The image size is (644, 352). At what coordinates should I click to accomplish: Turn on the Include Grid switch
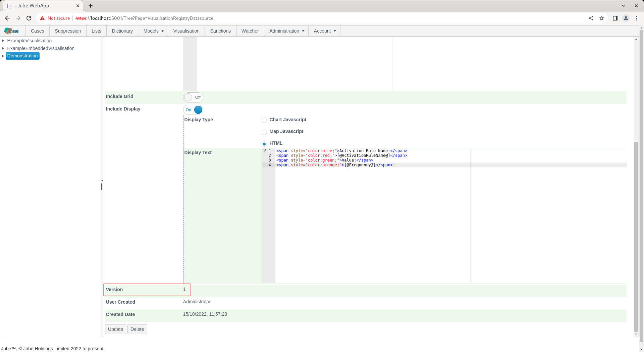193,97
